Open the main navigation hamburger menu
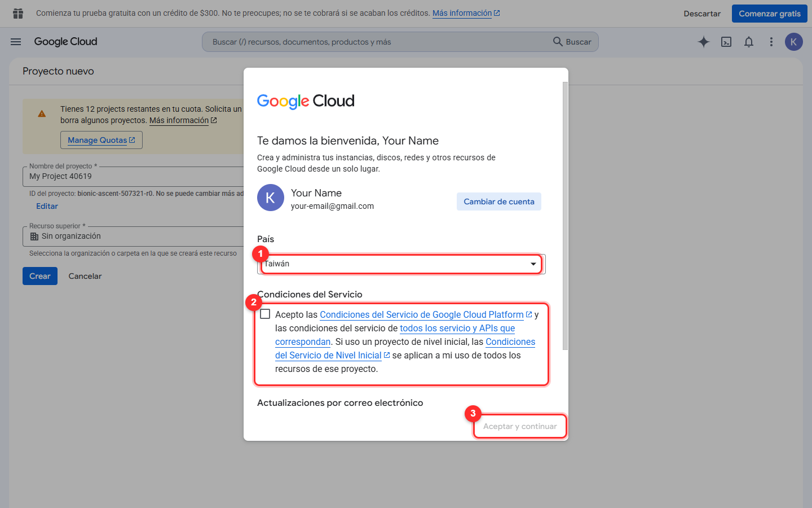The height and width of the screenshot is (508, 812). 16,42
